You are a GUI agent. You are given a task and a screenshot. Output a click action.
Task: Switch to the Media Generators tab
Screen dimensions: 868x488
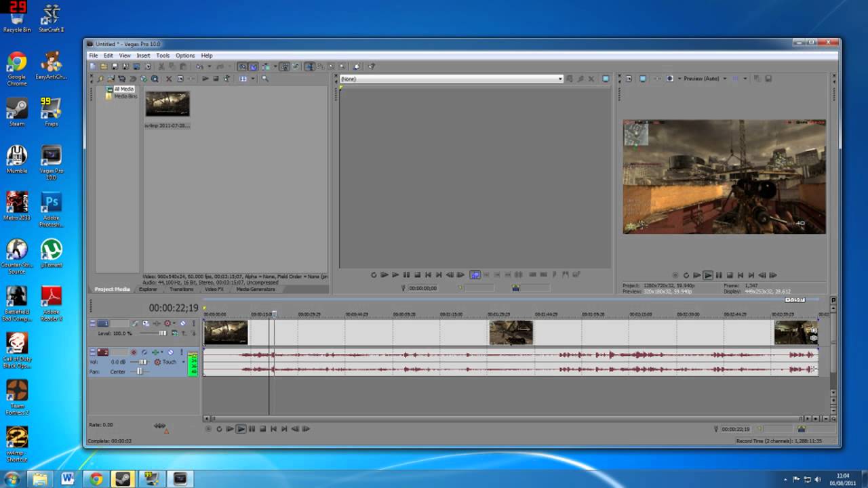coord(256,289)
